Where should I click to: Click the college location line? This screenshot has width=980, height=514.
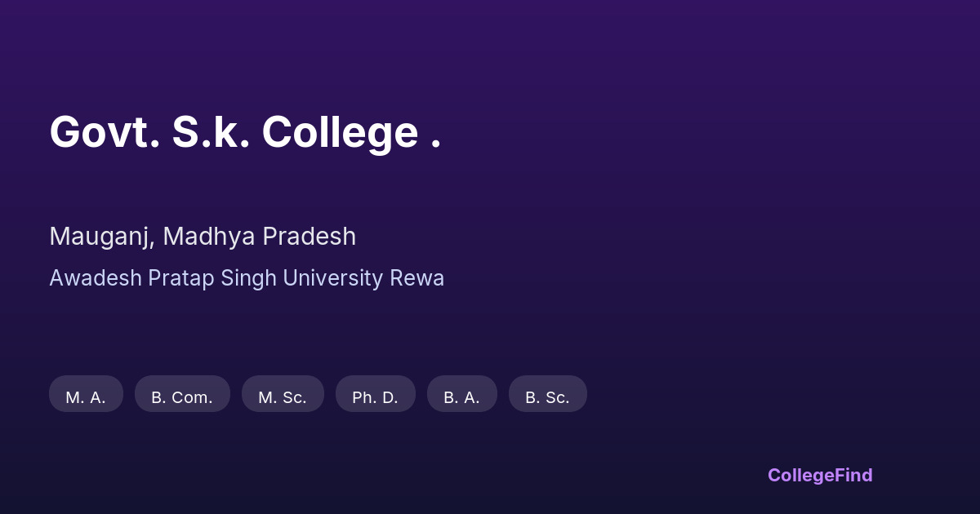click(203, 237)
